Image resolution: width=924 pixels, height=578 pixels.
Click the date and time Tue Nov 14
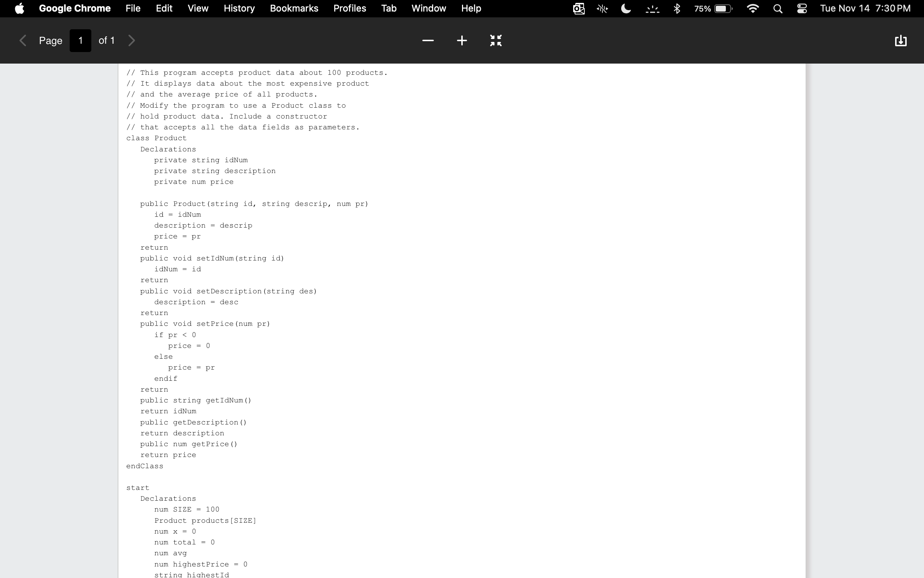pos(865,8)
